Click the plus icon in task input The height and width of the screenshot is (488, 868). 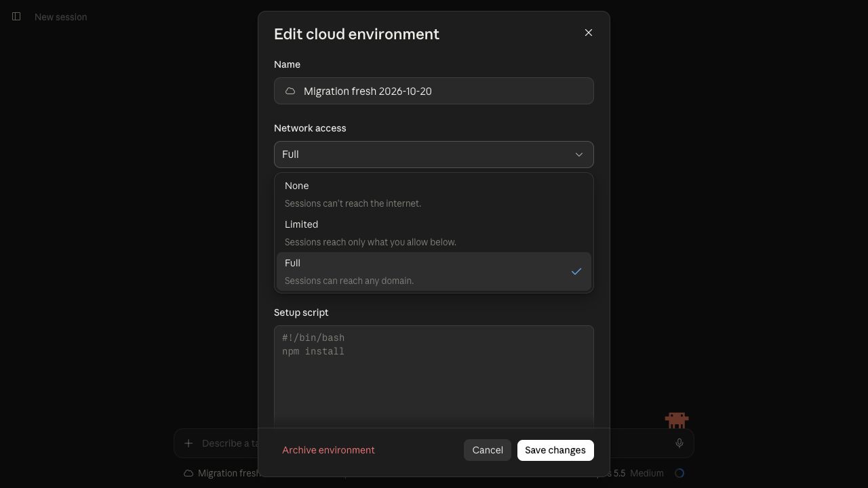pyautogui.click(x=189, y=443)
